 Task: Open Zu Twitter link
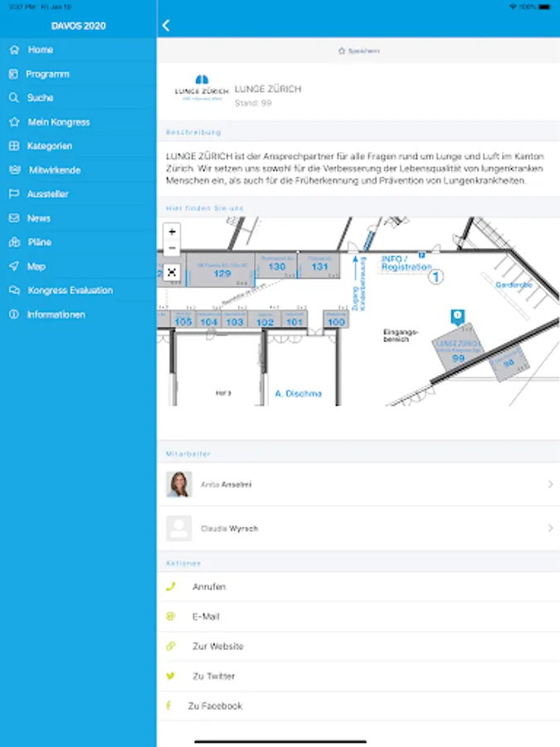coord(358,676)
